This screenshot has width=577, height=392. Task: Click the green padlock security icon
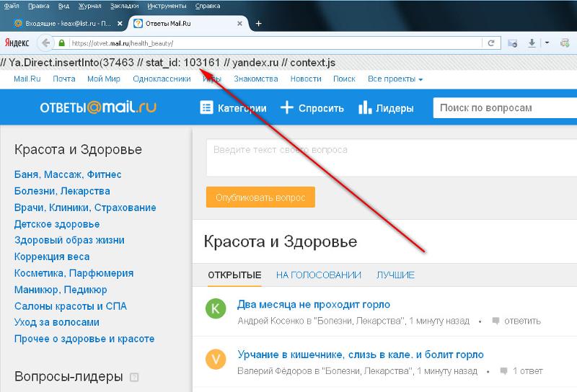(x=62, y=43)
